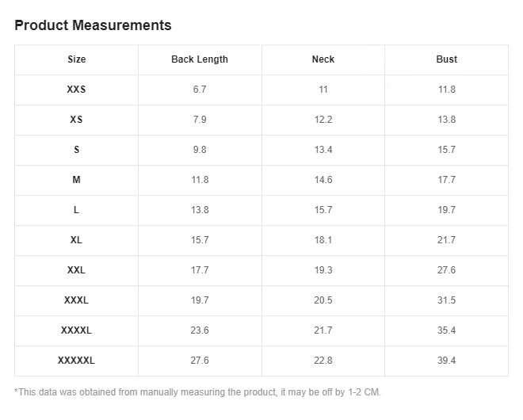Viewport: 523px width, 420px height.
Task: Click the 23.6 back length cell
Action: 200,330
